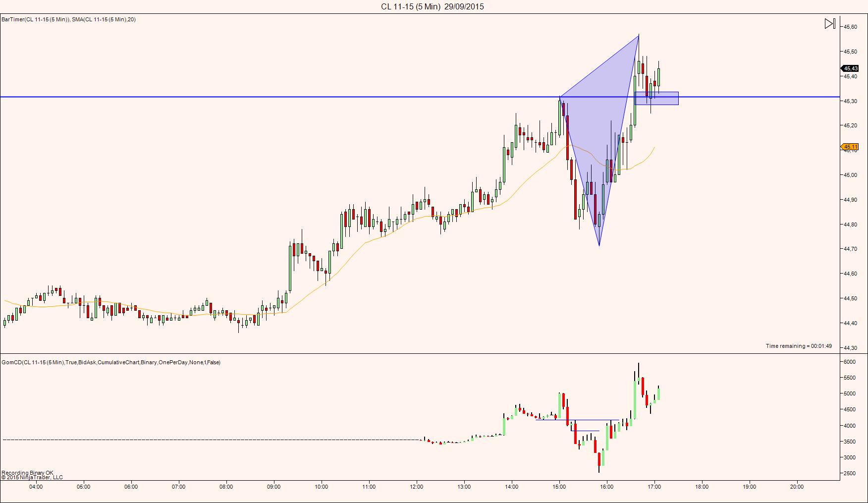
Task: Click the 17:00 time axis label
Action: (654, 487)
